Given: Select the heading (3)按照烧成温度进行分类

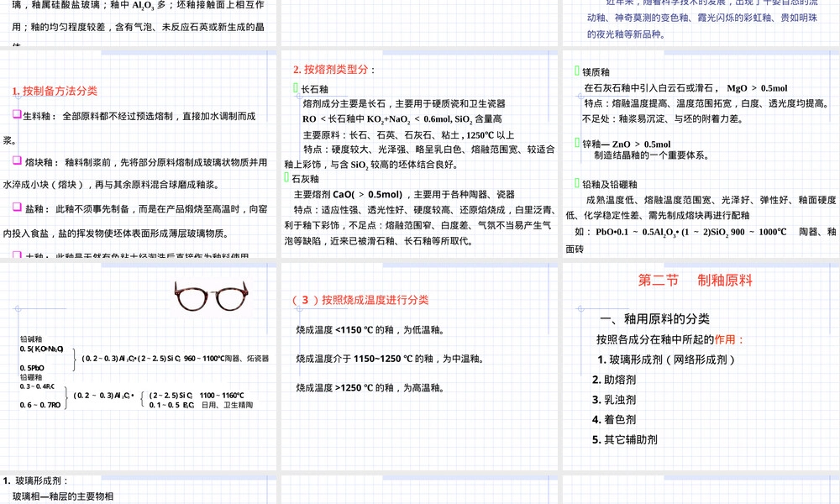Looking at the screenshot, I should coord(360,300).
